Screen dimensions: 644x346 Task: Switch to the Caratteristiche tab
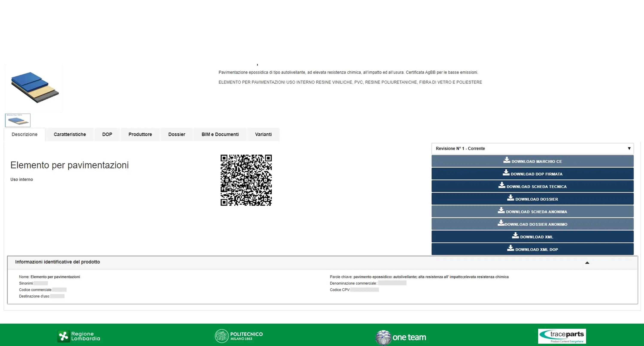[x=70, y=134]
